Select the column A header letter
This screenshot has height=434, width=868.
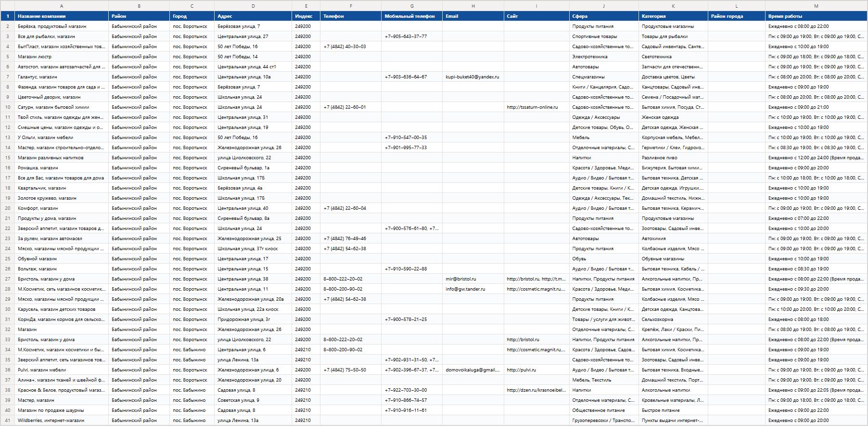click(62, 6)
